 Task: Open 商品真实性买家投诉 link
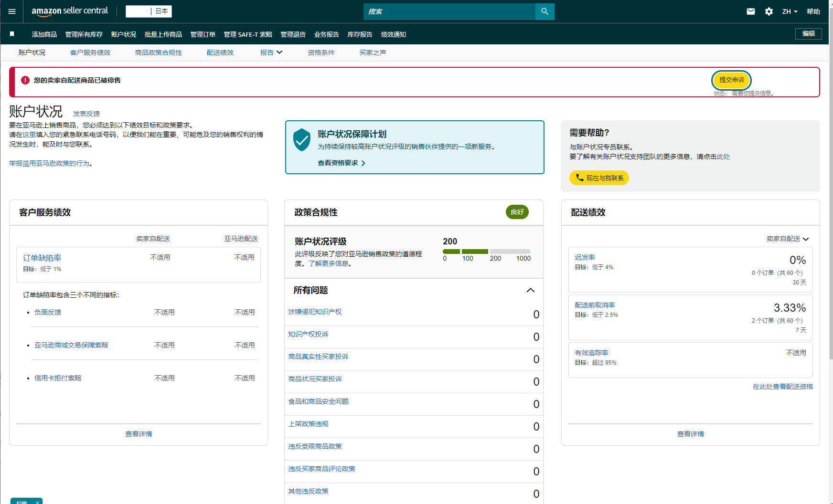[319, 357]
